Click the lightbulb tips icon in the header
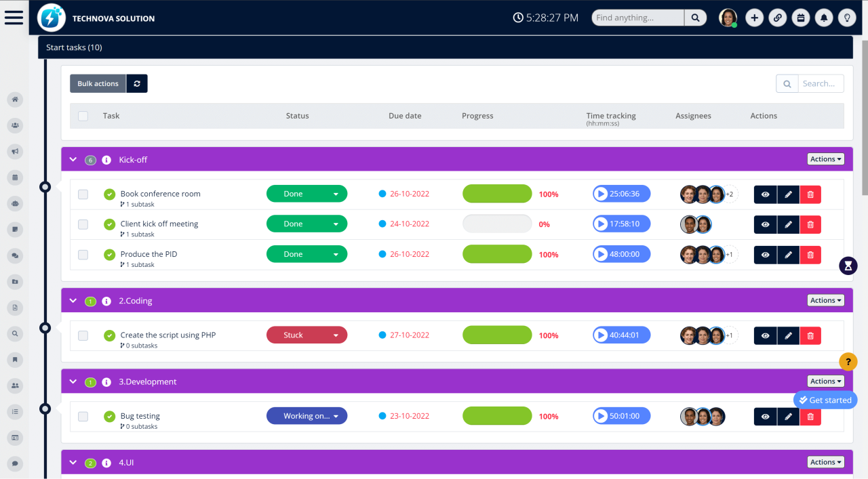 click(x=847, y=18)
